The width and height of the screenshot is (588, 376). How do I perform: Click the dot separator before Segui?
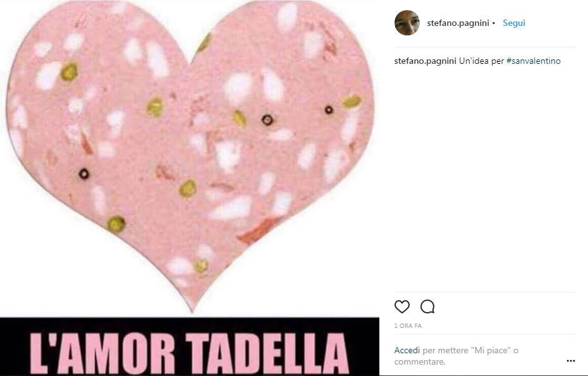click(494, 23)
